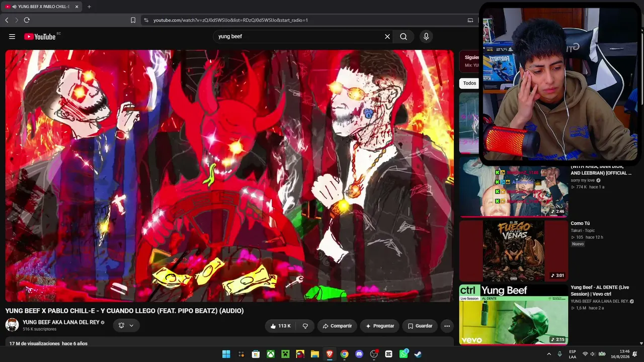Image resolution: width=644 pixels, height=362 pixels.
Task: Close the YUNG BEEF browser tab
Action: 76,7
